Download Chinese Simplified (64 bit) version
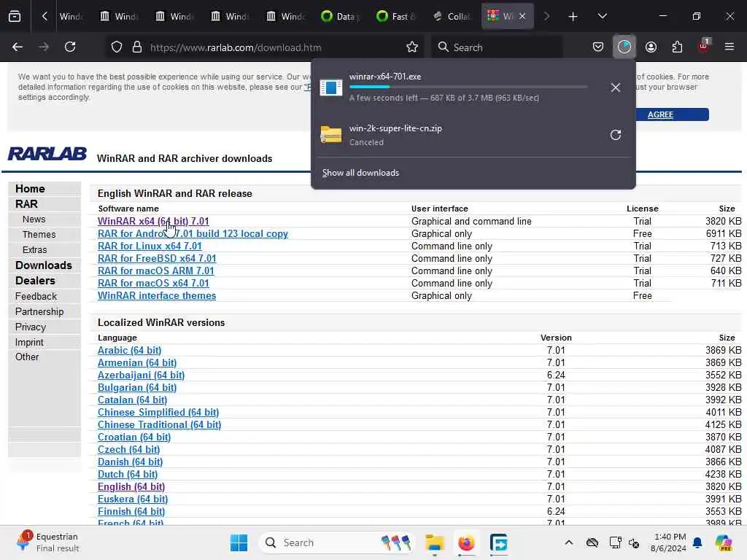Screen dimensions: 747x560 coord(158,412)
